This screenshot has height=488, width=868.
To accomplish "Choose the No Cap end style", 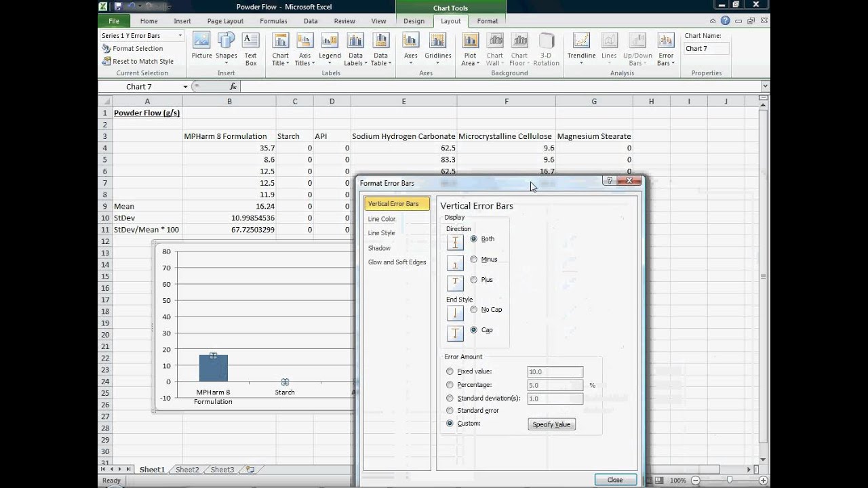I will click(473, 309).
